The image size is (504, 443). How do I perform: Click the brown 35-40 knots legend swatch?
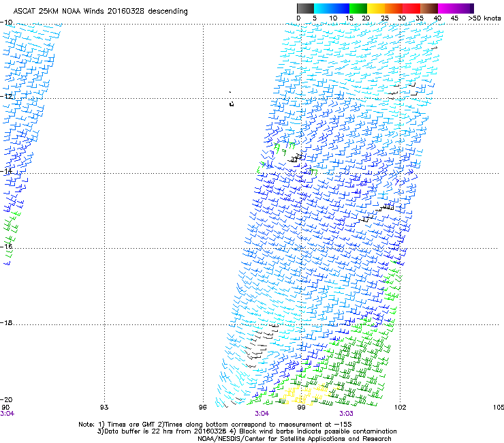point(429,8)
